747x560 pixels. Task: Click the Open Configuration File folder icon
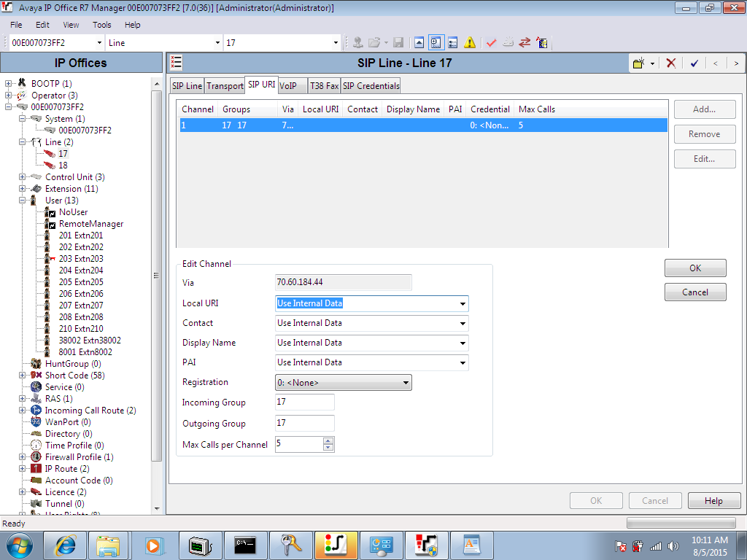374,43
